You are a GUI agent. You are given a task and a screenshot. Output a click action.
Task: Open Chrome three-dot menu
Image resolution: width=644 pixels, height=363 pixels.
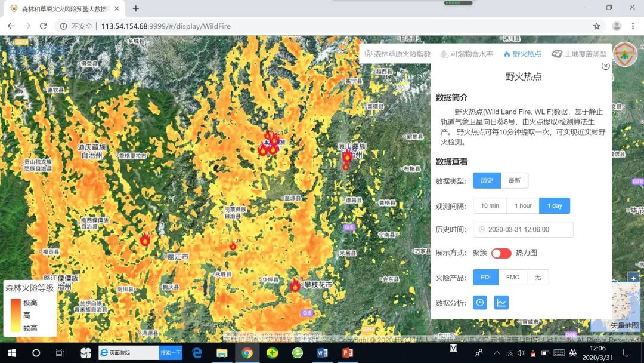click(x=633, y=26)
